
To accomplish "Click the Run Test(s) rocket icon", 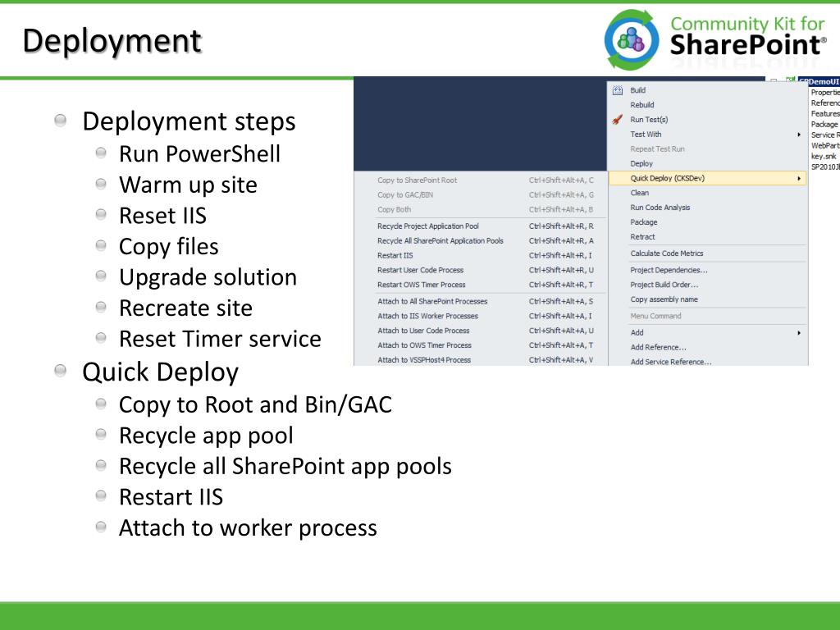I will pos(617,120).
